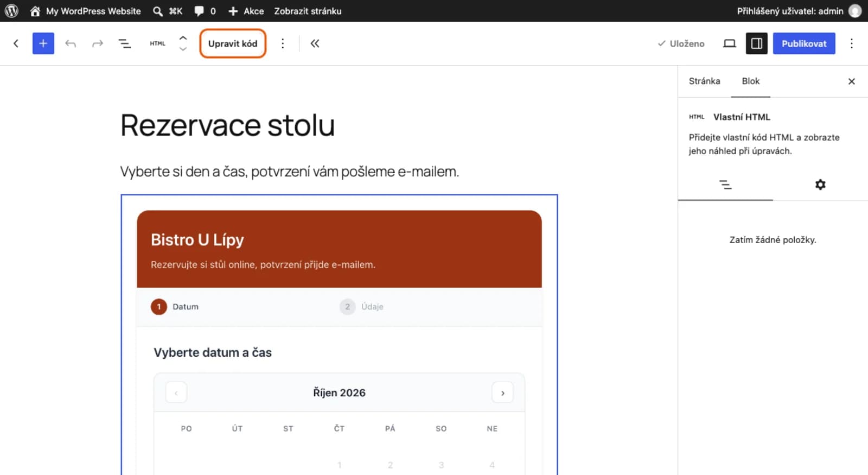Viewport: 868px width, 475px height.
Task: Click Zobrazit stránku link
Action: pos(308,11)
